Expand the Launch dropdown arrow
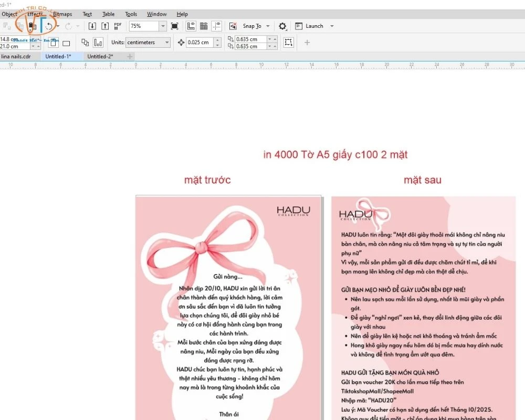The image size is (525, 420). 332,26
